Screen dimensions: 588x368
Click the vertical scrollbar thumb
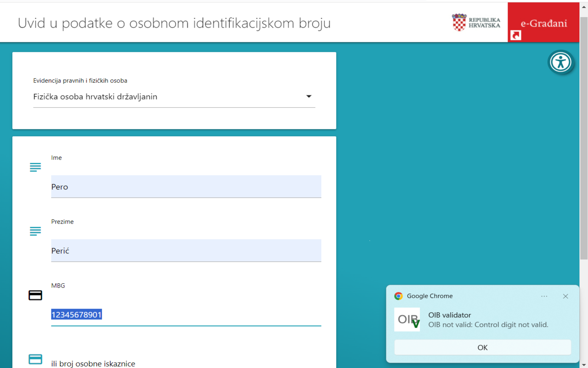584,138
